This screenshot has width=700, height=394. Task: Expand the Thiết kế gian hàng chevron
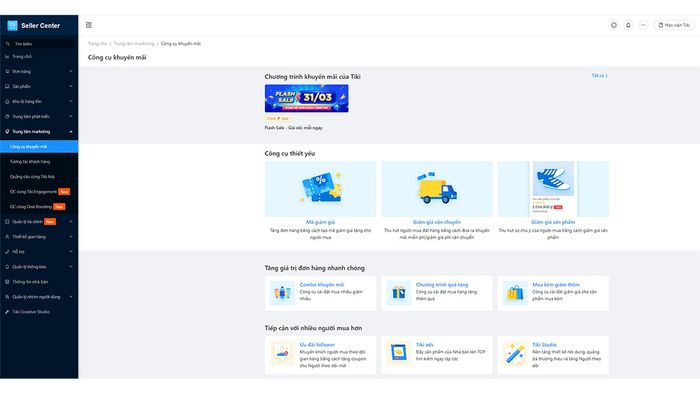click(71, 236)
